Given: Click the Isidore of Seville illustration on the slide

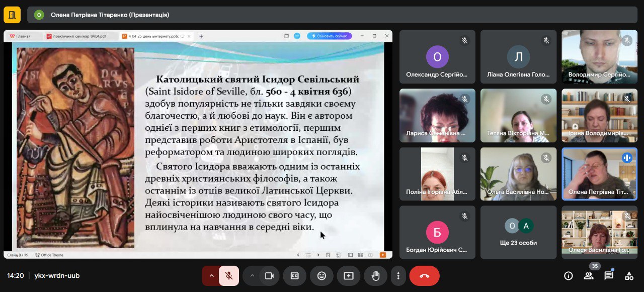Looking at the screenshot, I should pyautogui.click(x=75, y=148).
